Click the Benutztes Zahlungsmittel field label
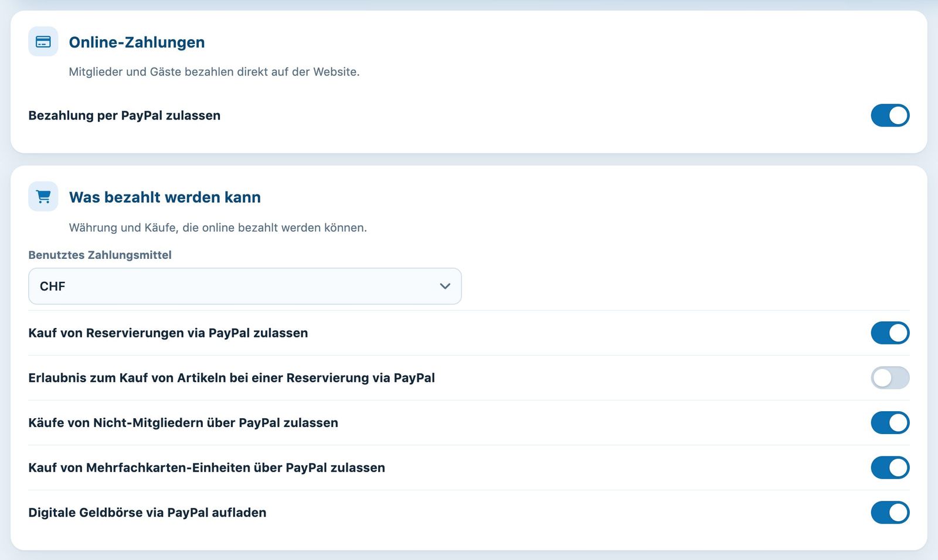This screenshot has width=938, height=560. click(x=100, y=255)
